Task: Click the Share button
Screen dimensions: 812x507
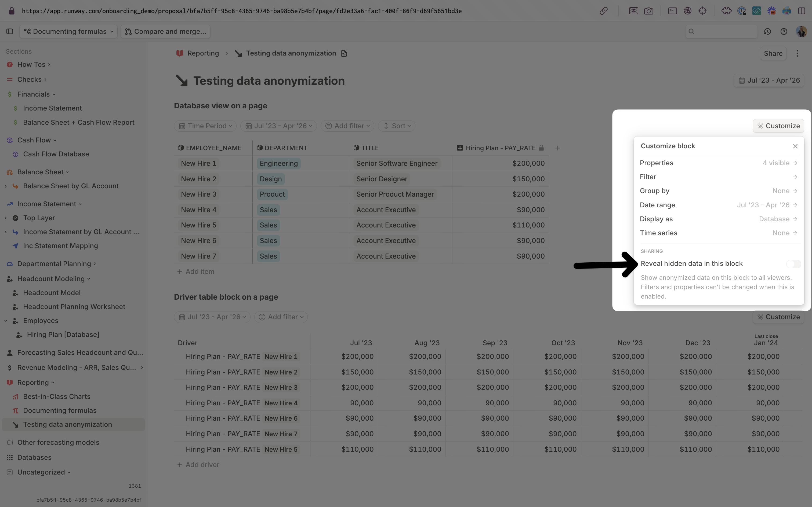Action: tap(773, 54)
